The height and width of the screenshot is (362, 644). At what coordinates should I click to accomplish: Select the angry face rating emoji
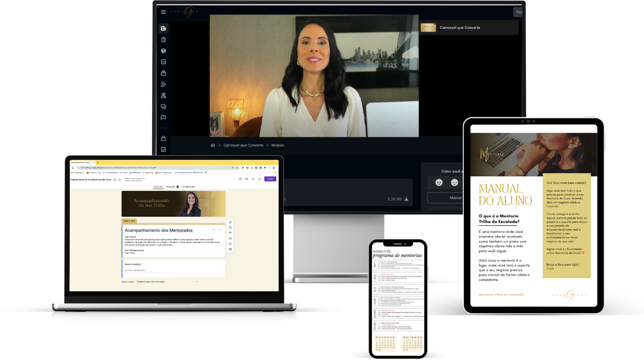click(x=439, y=182)
